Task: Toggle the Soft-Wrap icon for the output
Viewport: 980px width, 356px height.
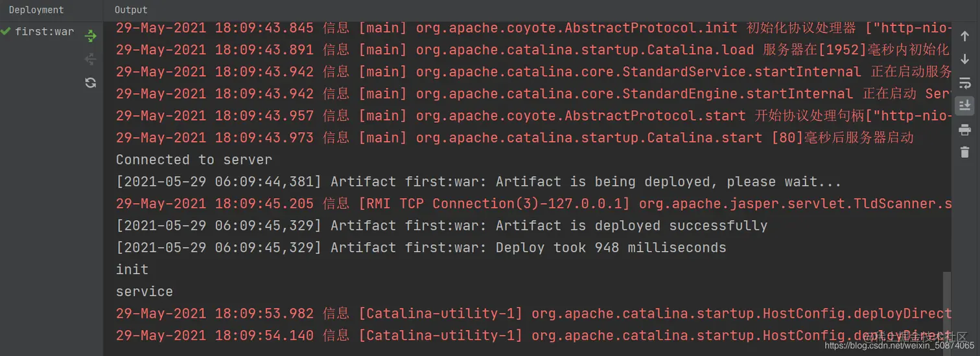Action: pos(964,83)
